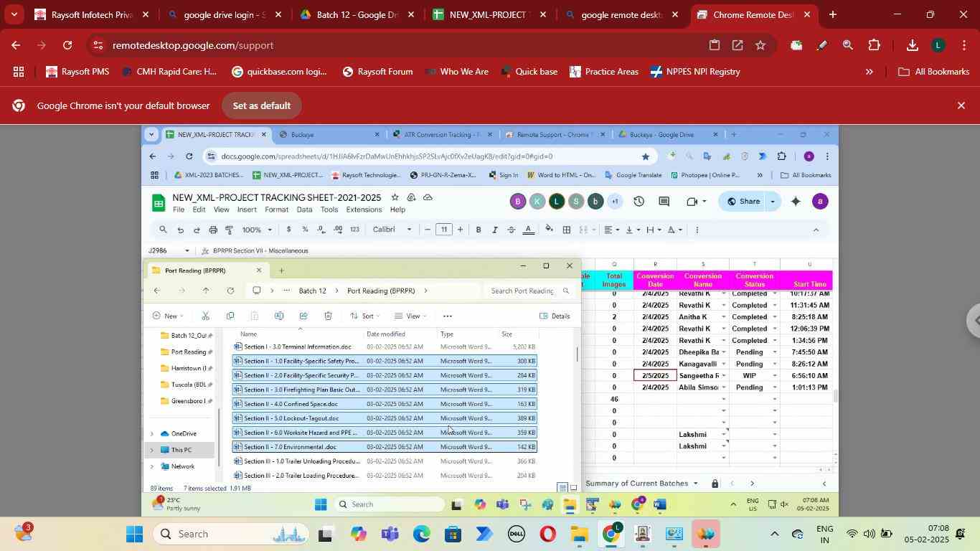Image resolution: width=980 pixels, height=551 pixels.
Task: Click the Back arrow in File Explorer
Action: click(x=156, y=291)
